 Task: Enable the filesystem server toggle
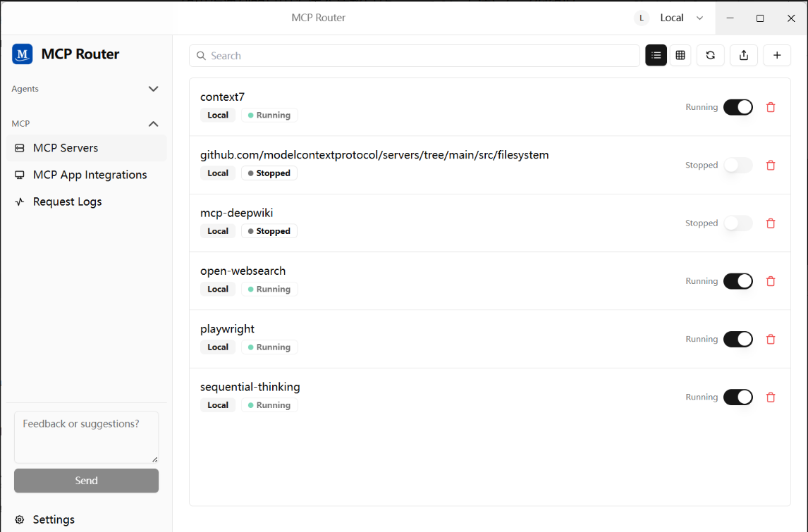[738, 166]
